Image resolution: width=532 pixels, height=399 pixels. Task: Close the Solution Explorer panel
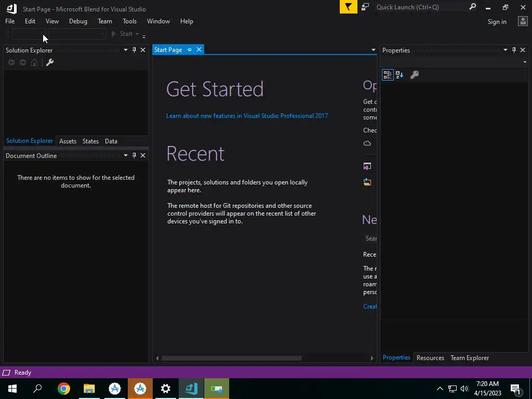(x=143, y=50)
